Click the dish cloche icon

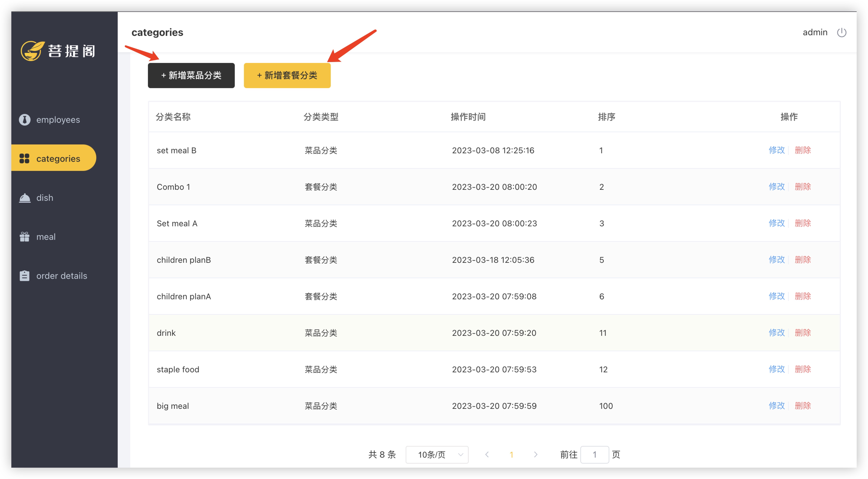point(25,198)
